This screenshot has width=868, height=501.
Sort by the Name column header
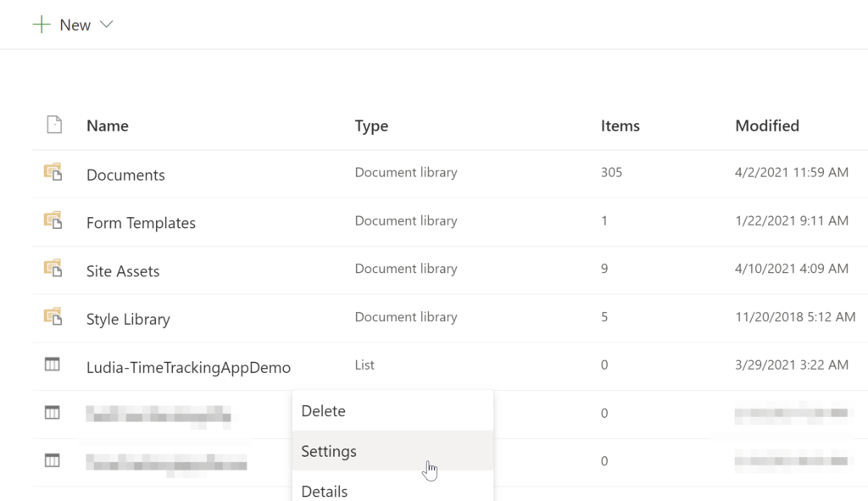(108, 126)
